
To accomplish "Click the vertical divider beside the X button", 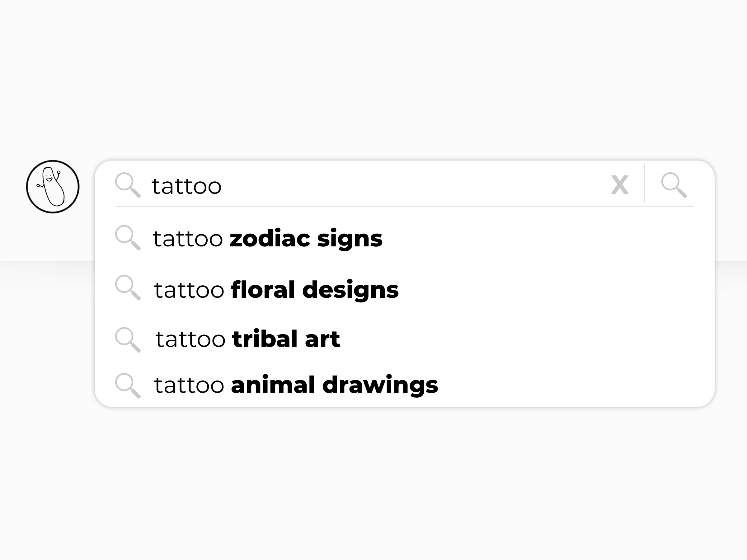I will click(x=644, y=183).
